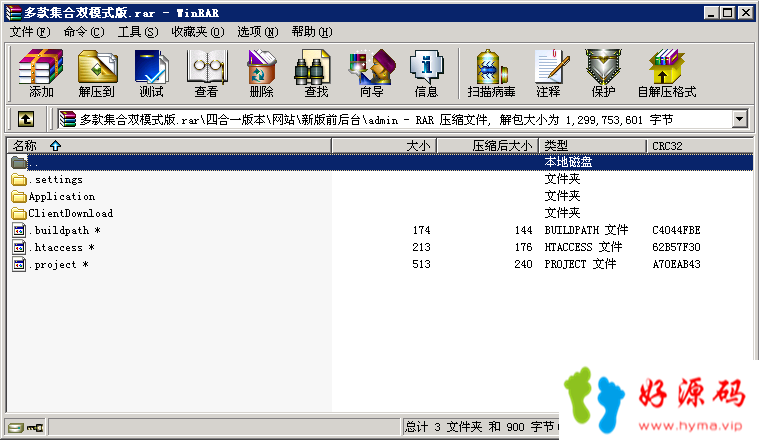
Task: Select the Application folder icon
Action: 19,197
